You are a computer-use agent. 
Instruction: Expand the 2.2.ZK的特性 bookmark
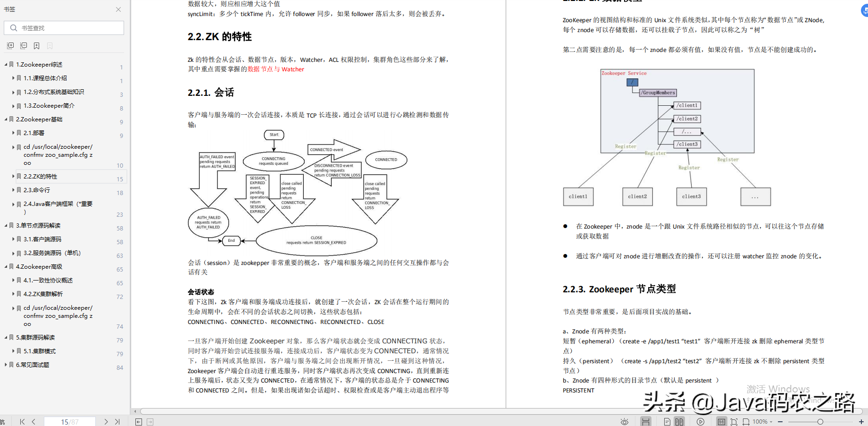13,176
